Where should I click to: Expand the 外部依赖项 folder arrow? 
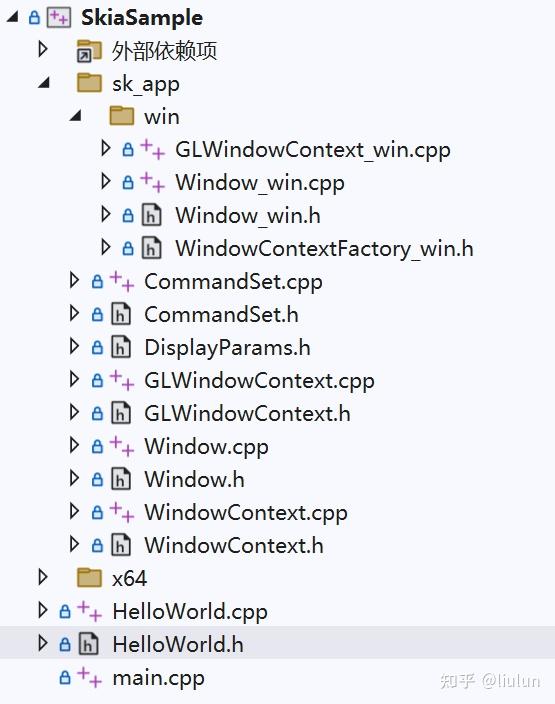coord(43,49)
